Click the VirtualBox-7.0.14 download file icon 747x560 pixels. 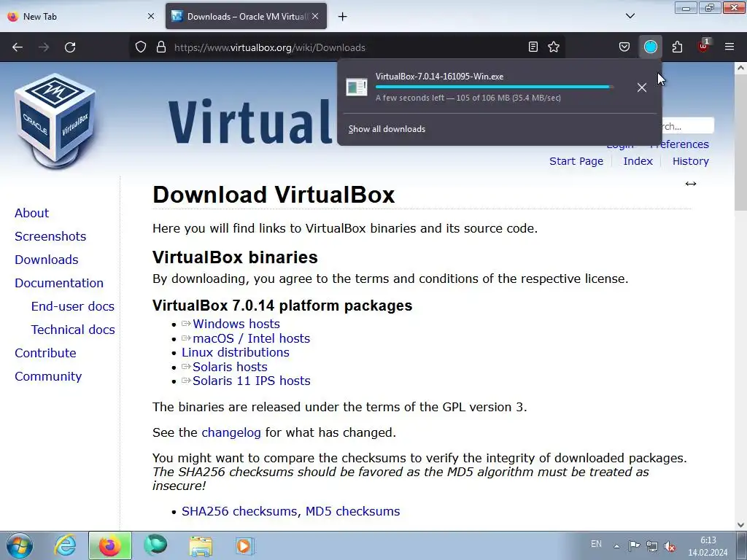[x=356, y=87]
